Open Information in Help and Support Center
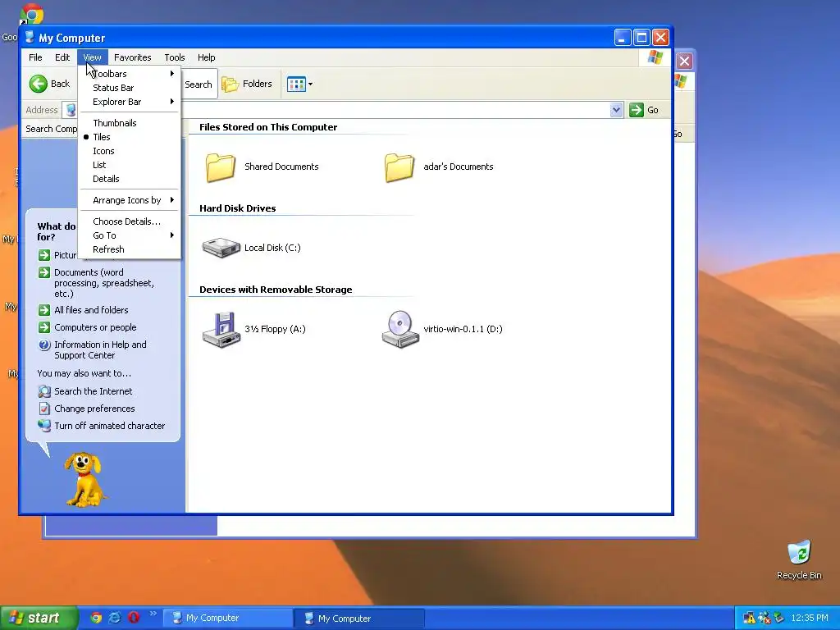840x630 pixels. tap(100, 349)
